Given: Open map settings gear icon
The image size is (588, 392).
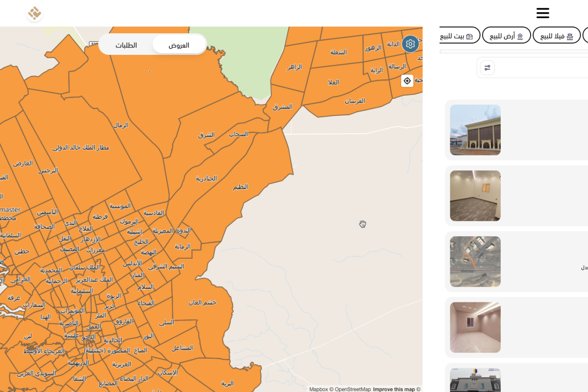Looking at the screenshot, I should coord(410,44).
